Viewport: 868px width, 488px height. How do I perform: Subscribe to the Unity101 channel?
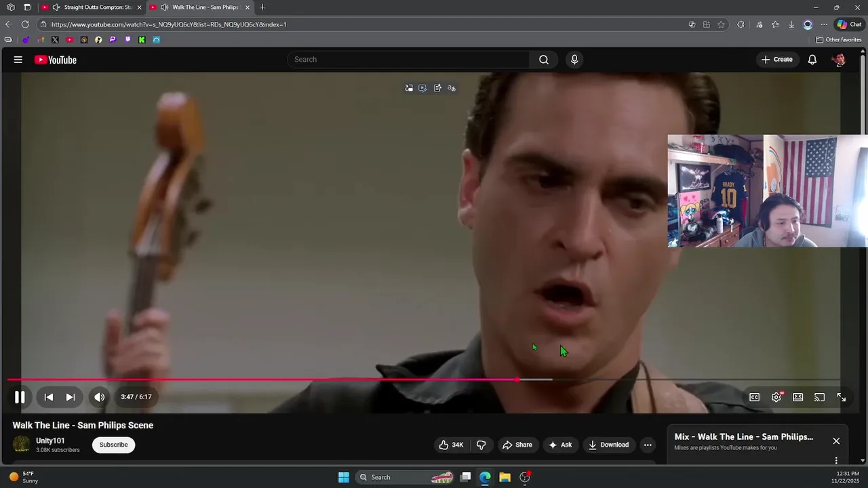point(113,445)
